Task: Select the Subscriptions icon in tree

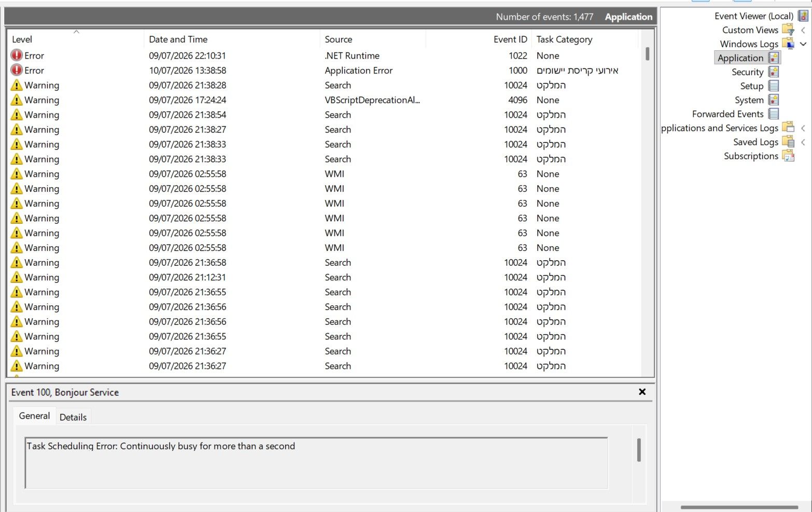Action: click(788, 156)
